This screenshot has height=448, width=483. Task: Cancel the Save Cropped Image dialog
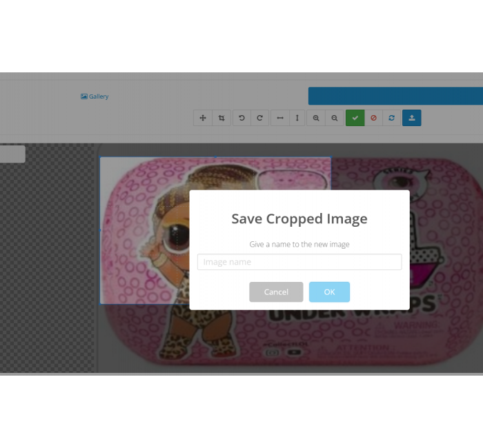click(276, 292)
